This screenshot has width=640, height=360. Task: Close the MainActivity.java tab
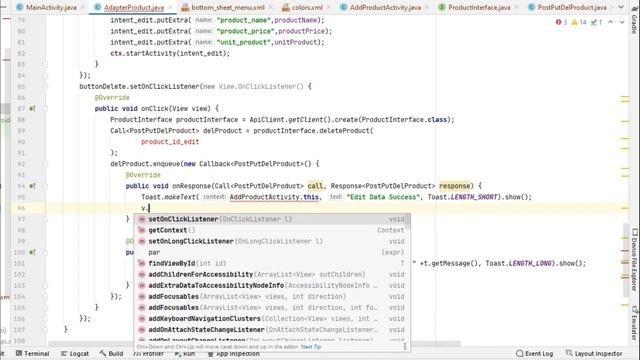coord(83,7)
